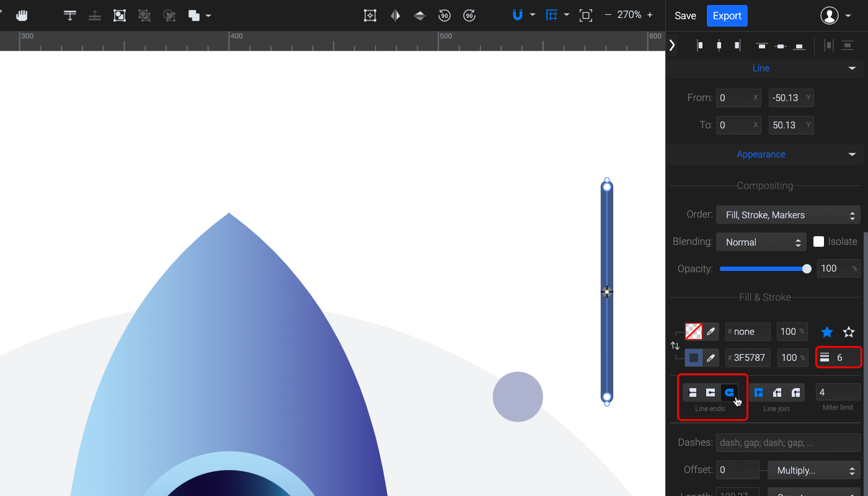This screenshot has width=868, height=496.
Task: Select butt line end cap
Action: (x=693, y=392)
